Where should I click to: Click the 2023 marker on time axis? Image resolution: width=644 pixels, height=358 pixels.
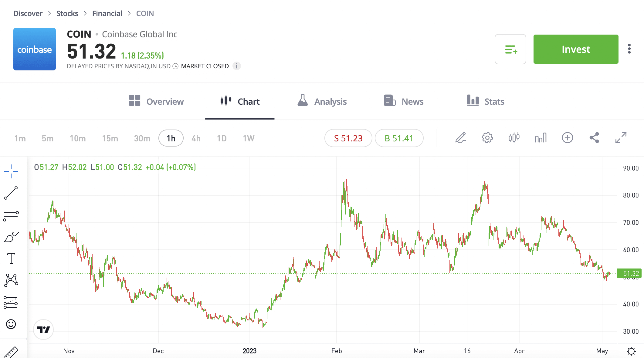click(249, 351)
